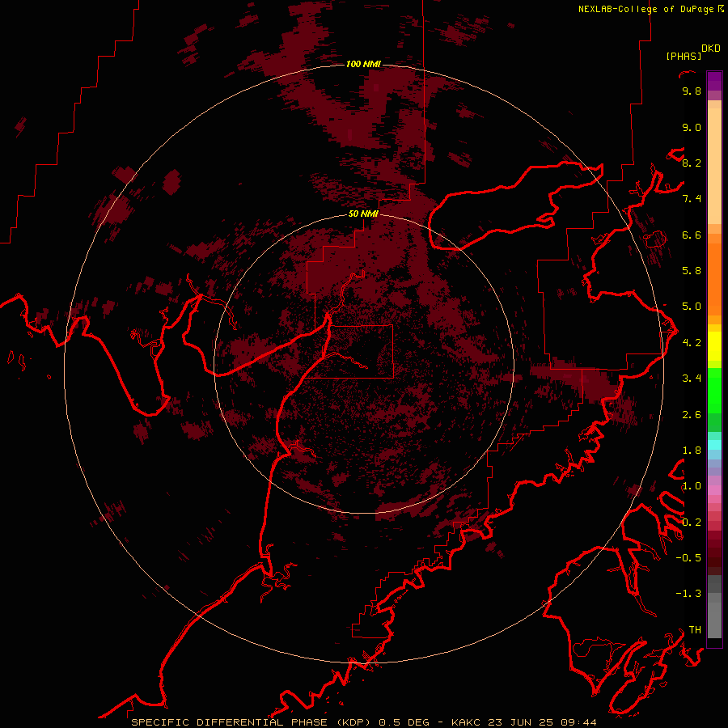Click the 3.4 value on the color scale
The image size is (728, 728).
(x=692, y=379)
